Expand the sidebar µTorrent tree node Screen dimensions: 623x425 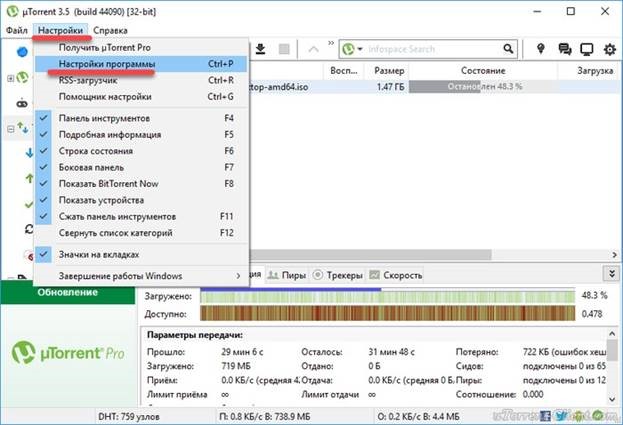click(x=11, y=79)
